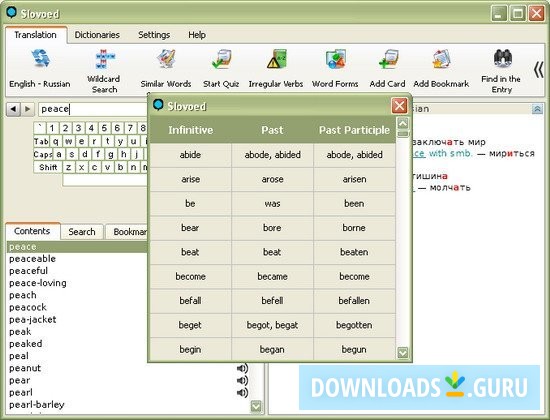
Task: Click the 'begot, begat' past cell
Action: point(273,325)
